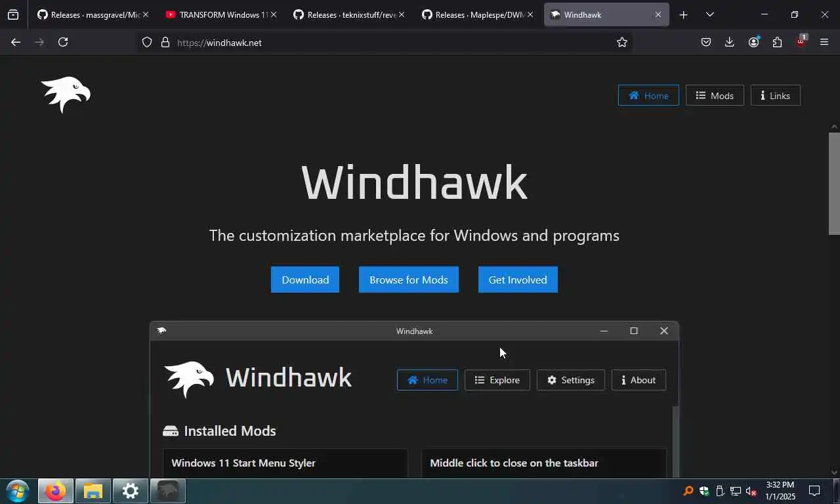
Task: Open a new tab with the plus icon
Action: [x=683, y=14]
